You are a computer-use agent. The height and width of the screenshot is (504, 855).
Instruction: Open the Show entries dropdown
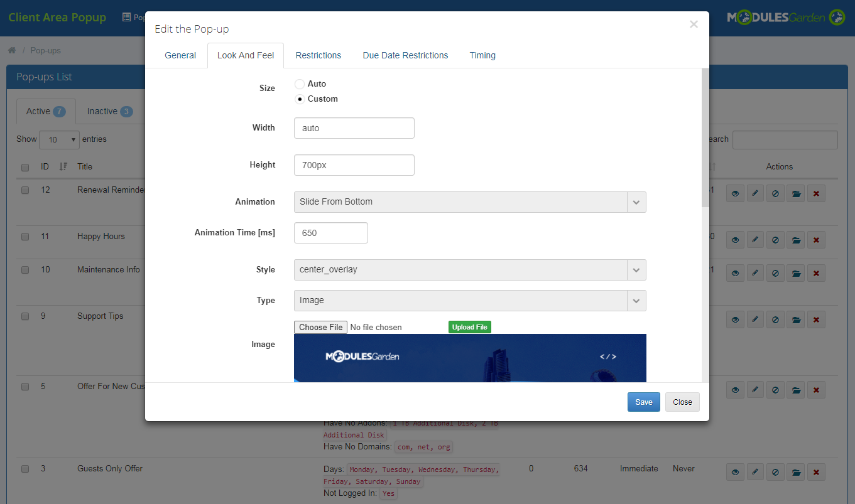tap(59, 139)
